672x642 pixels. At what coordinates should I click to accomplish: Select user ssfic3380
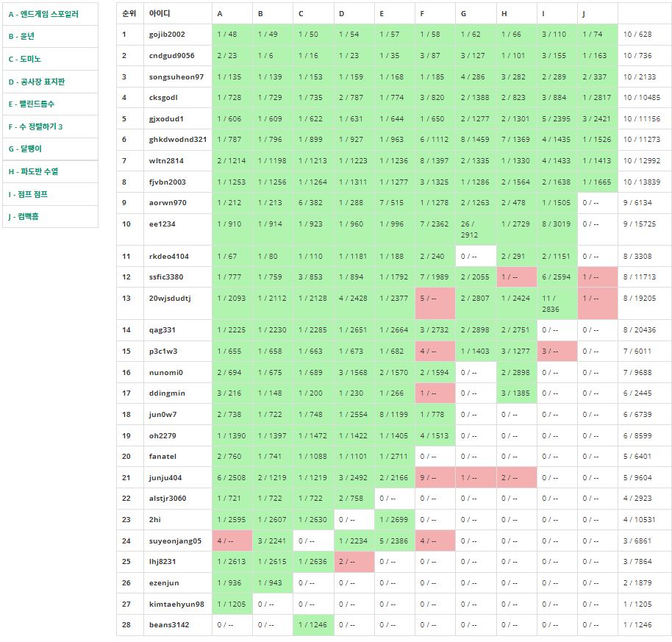pyautogui.click(x=166, y=277)
